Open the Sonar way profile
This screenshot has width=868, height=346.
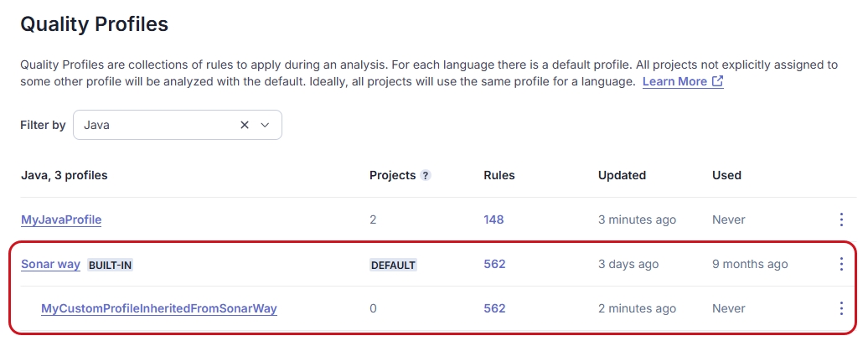click(x=50, y=264)
